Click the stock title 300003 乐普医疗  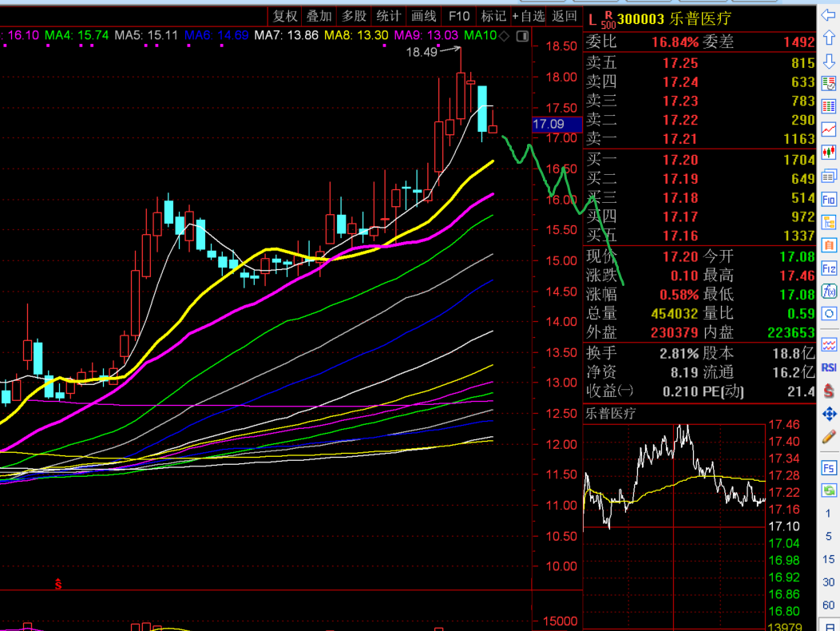coord(674,19)
